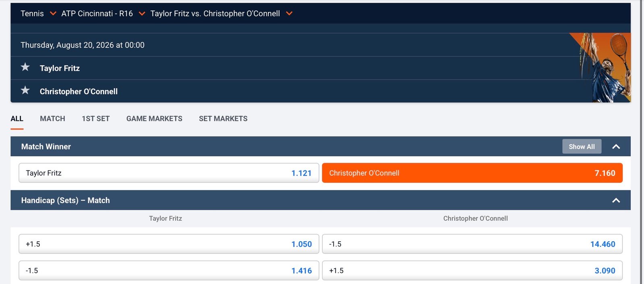Go to the SET MARKETS tab
The image size is (644, 284).
223,119
